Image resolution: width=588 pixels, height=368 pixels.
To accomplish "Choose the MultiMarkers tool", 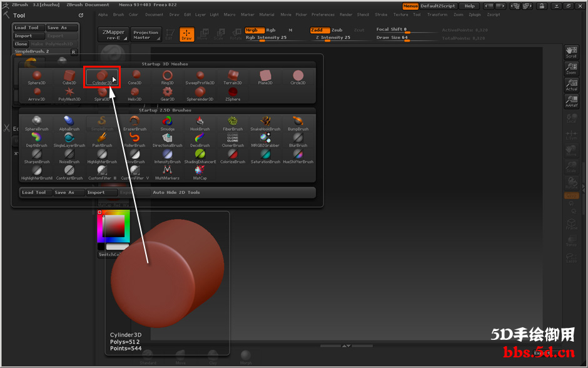I will pyautogui.click(x=167, y=173).
